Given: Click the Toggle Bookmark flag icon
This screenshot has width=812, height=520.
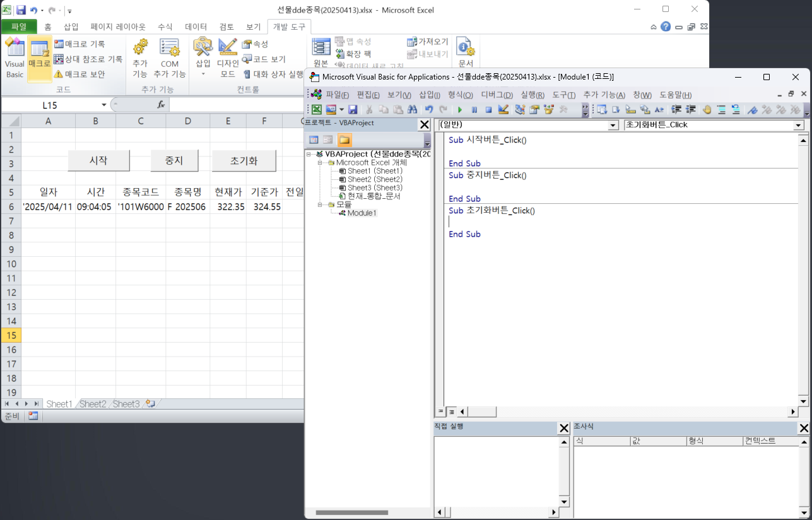Looking at the screenshot, I should click(751, 109).
